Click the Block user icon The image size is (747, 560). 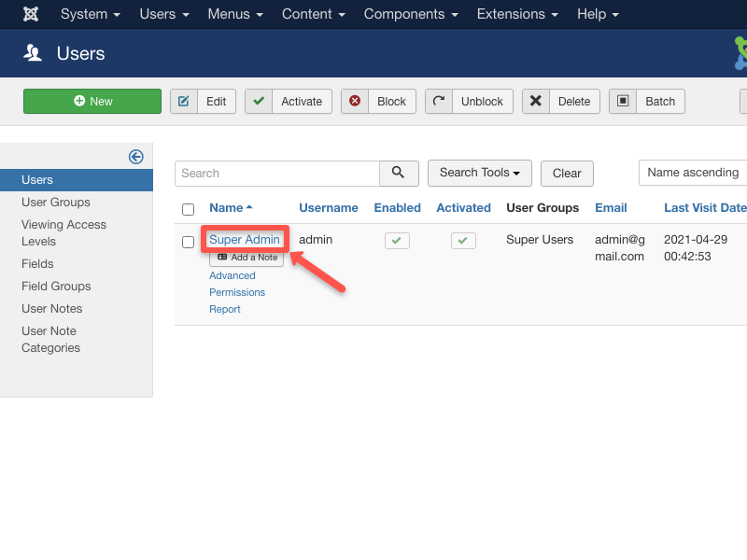coord(355,102)
